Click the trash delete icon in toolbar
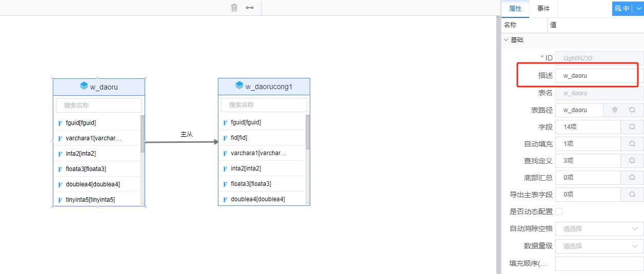644x274 pixels. pyautogui.click(x=234, y=8)
